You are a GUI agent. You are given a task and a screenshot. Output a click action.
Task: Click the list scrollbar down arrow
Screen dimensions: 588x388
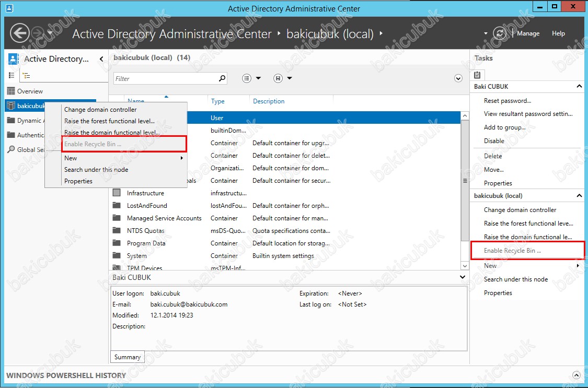click(465, 266)
